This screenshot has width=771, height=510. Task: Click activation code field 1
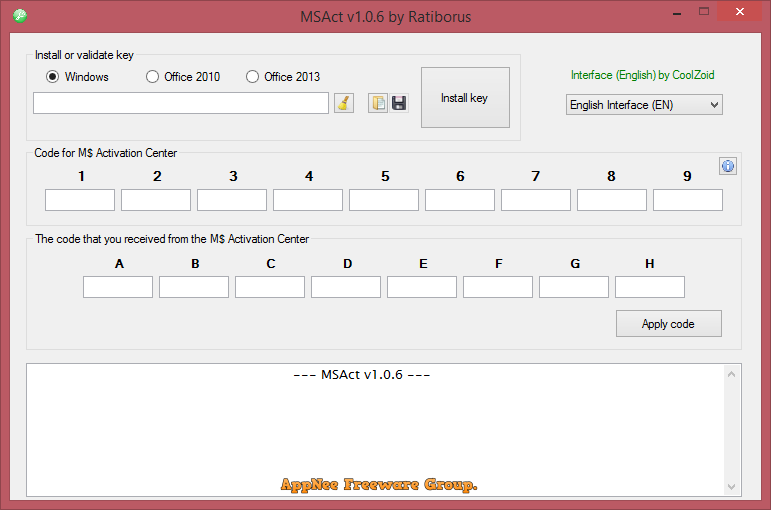tap(80, 200)
